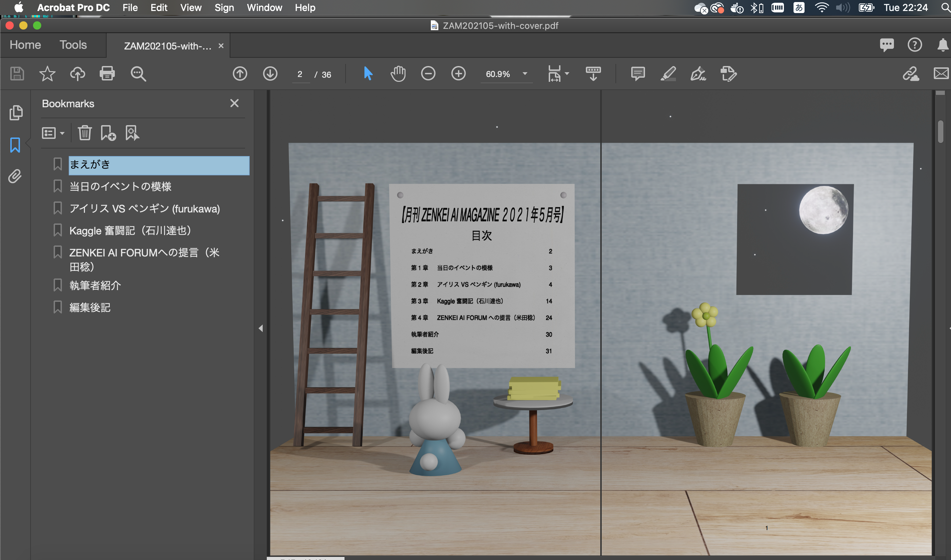Select the まえがき bookmark
The width and height of the screenshot is (951, 560).
point(159,165)
